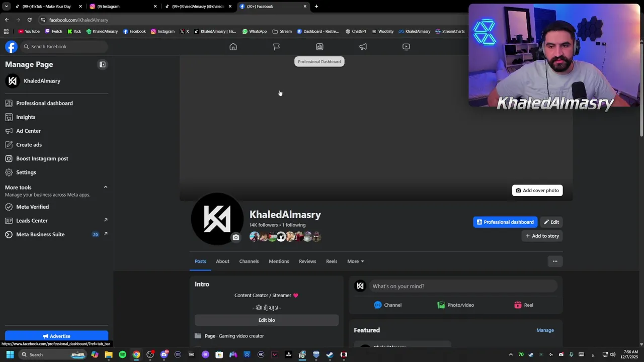Click the camera icon on profile picture
Image resolution: width=644 pixels, height=362 pixels.
click(x=235, y=237)
